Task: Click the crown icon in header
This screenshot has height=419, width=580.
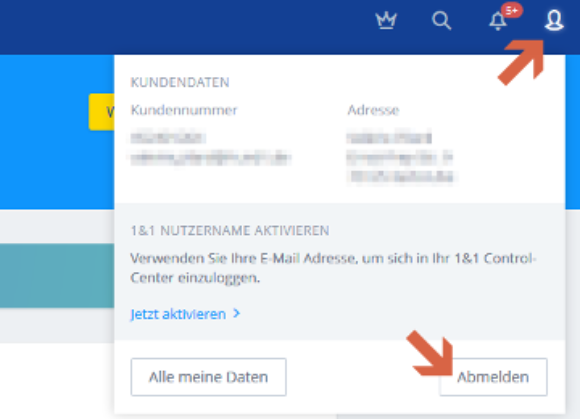Action: (x=386, y=20)
